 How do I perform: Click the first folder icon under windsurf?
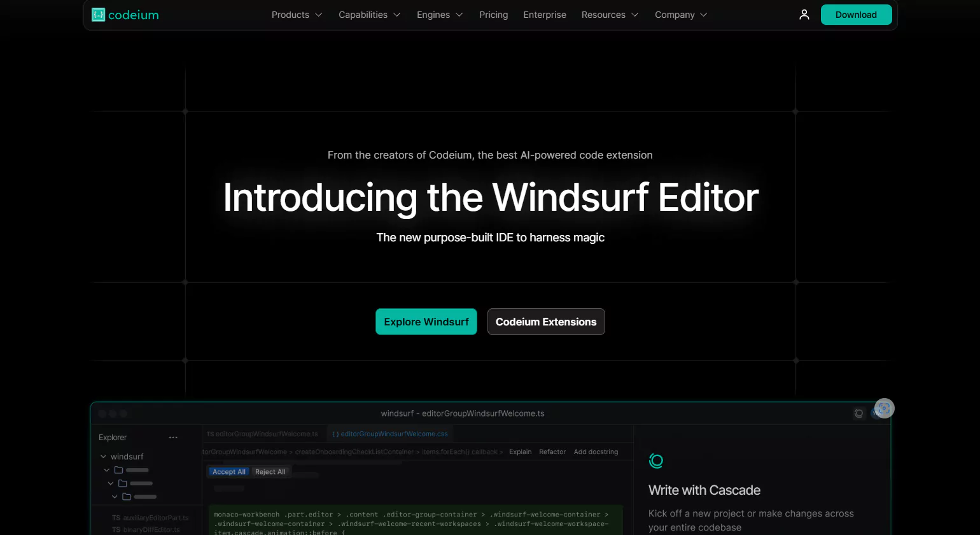118,470
